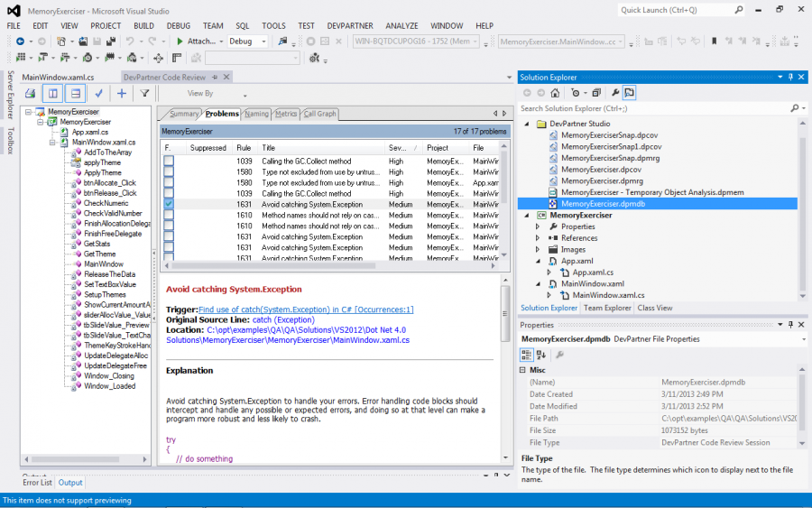812x508 pixels.
Task: Check the box for second rule 1610 row
Action: click(169, 226)
